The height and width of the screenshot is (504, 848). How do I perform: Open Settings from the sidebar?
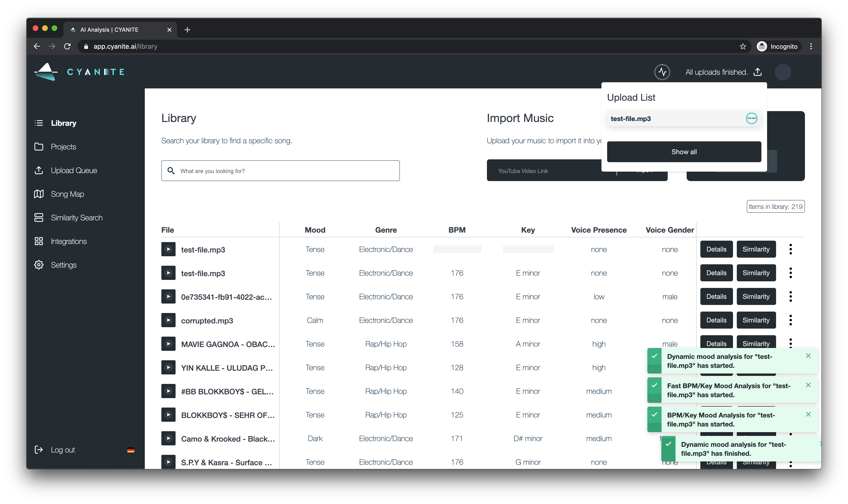click(x=64, y=265)
